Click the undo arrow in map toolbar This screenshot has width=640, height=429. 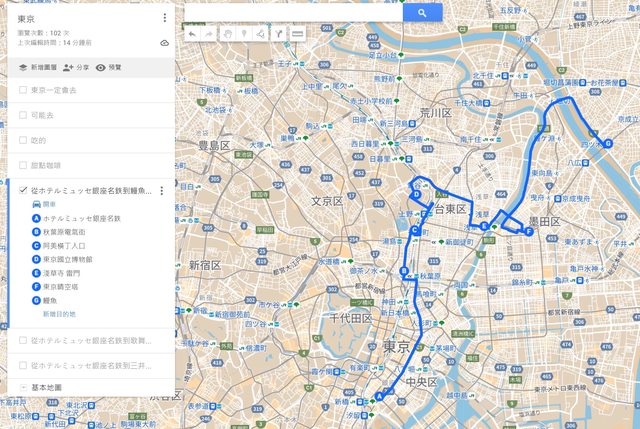(192, 34)
